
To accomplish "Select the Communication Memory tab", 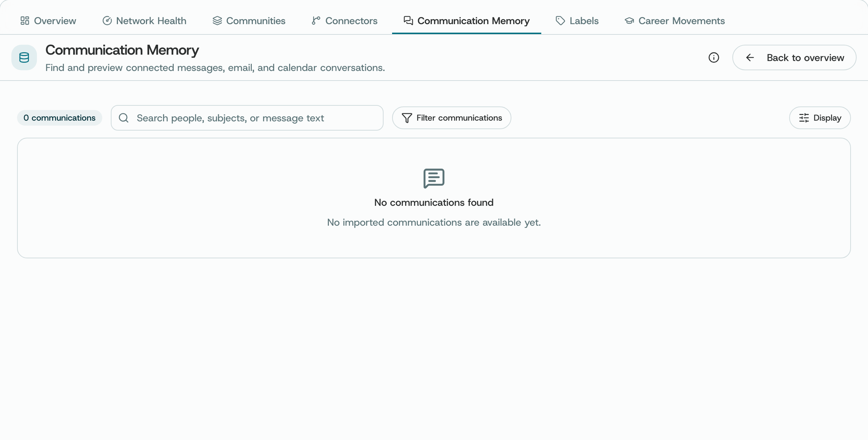I will tap(466, 21).
